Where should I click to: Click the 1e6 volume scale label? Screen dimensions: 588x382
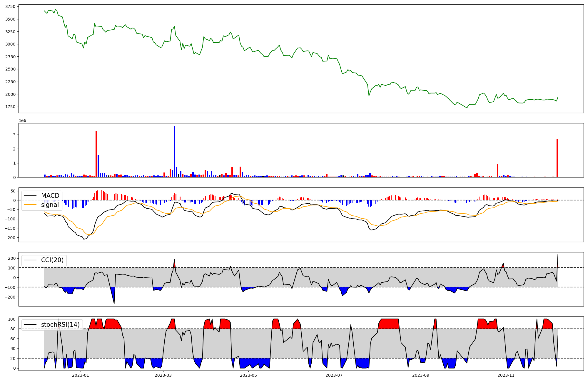pyautogui.click(x=23, y=121)
